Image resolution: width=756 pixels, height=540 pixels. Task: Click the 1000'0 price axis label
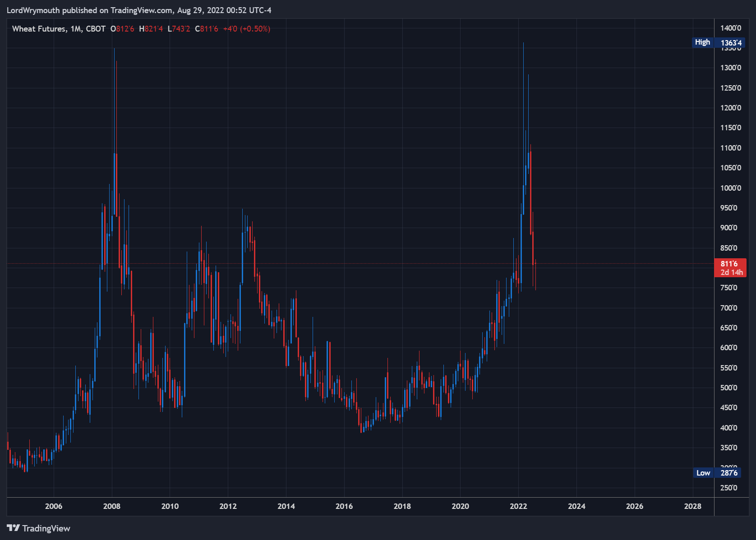(730, 188)
